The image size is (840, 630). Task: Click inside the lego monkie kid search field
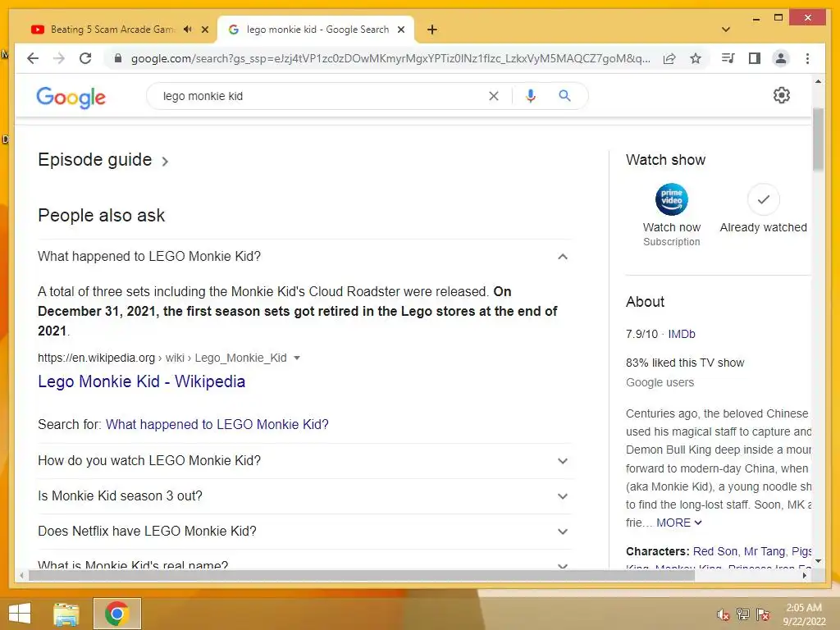coord(322,96)
